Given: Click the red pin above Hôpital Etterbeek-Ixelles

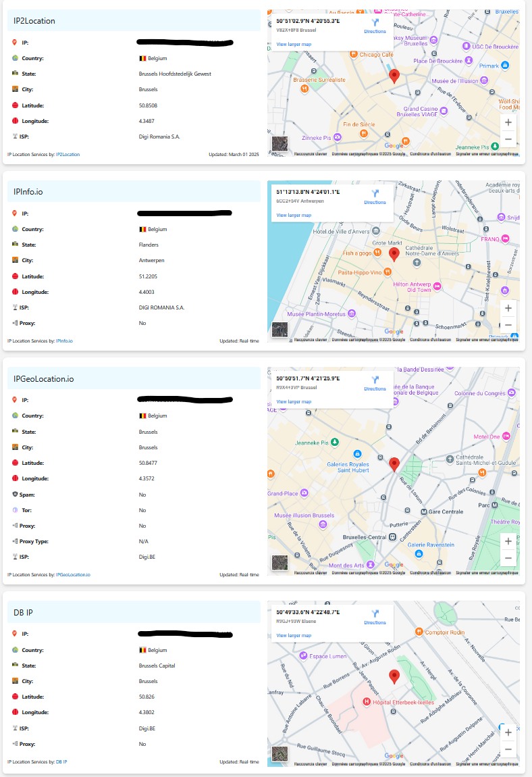Looking at the screenshot, I should [394, 677].
